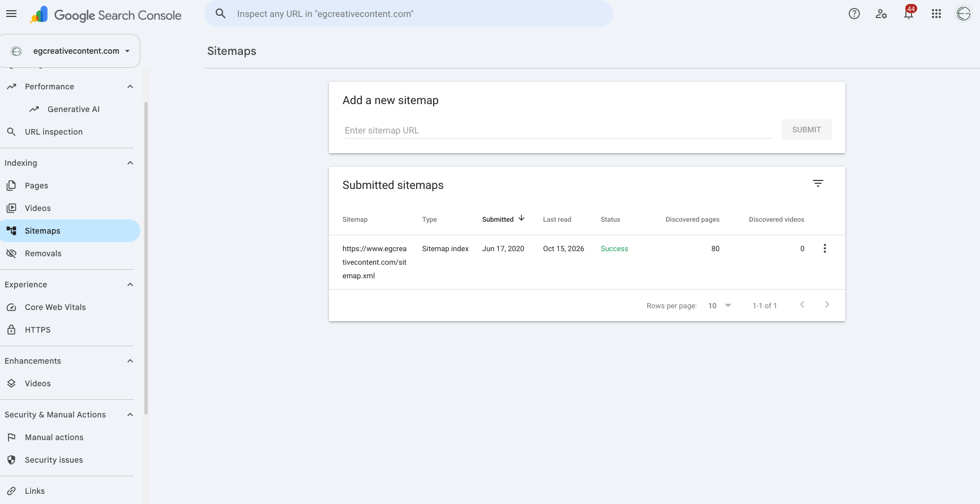Image resolution: width=980 pixels, height=504 pixels.
Task: Go to next page of sitemaps
Action: 827,304
